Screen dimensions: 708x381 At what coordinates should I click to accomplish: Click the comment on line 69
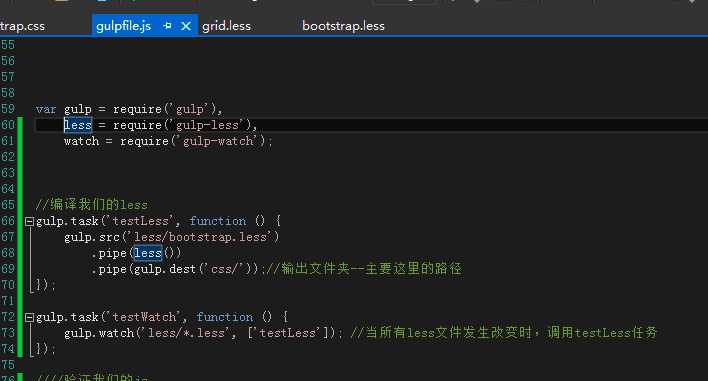364,269
